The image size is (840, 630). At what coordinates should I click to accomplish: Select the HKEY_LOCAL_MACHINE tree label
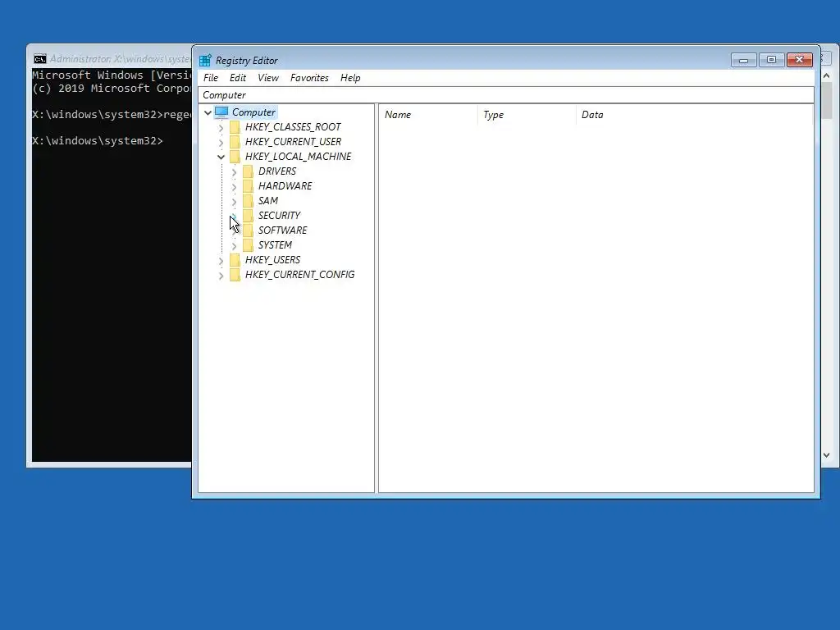point(298,157)
